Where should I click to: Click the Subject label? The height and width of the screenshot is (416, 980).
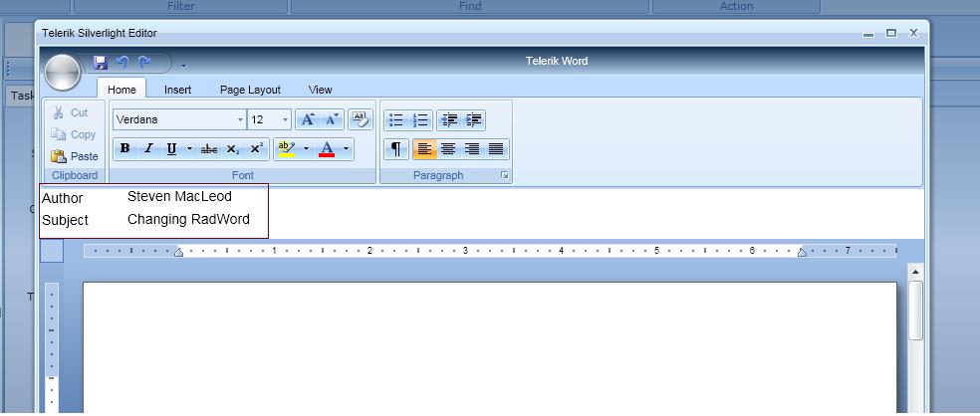65,220
